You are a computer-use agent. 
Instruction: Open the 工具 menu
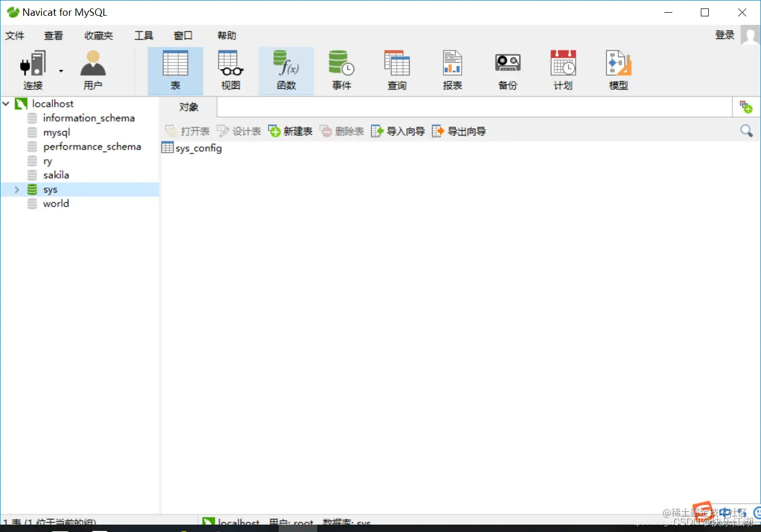tap(144, 35)
